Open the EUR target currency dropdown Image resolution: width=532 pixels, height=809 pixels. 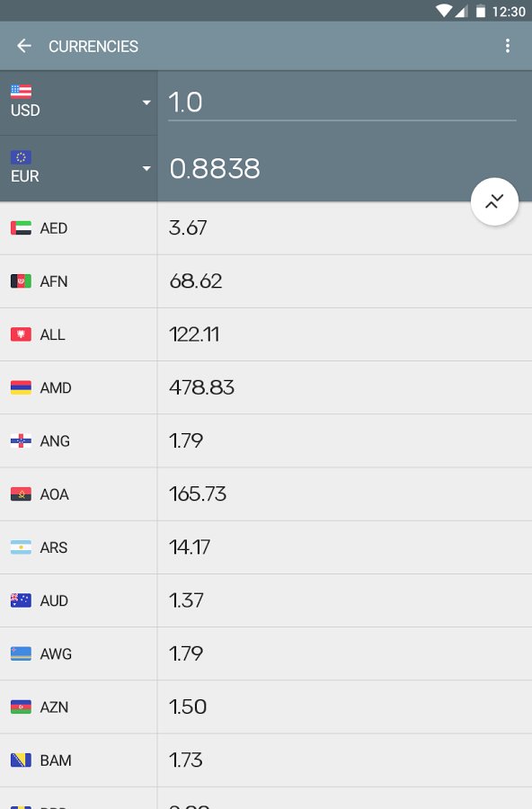point(78,169)
